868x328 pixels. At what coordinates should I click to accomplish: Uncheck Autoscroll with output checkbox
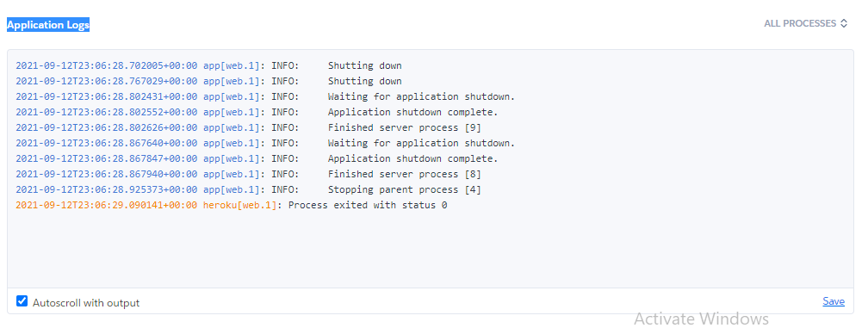(x=22, y=301)
